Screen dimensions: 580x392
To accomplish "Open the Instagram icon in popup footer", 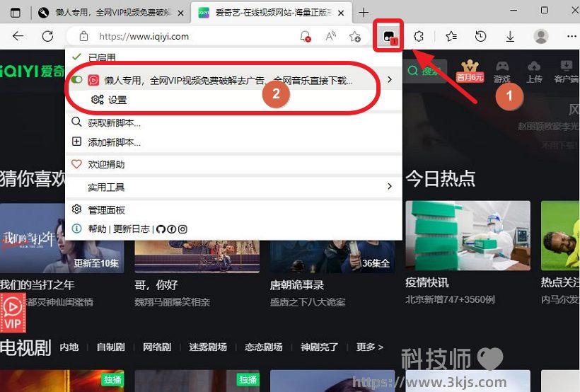I will point(182,229).
